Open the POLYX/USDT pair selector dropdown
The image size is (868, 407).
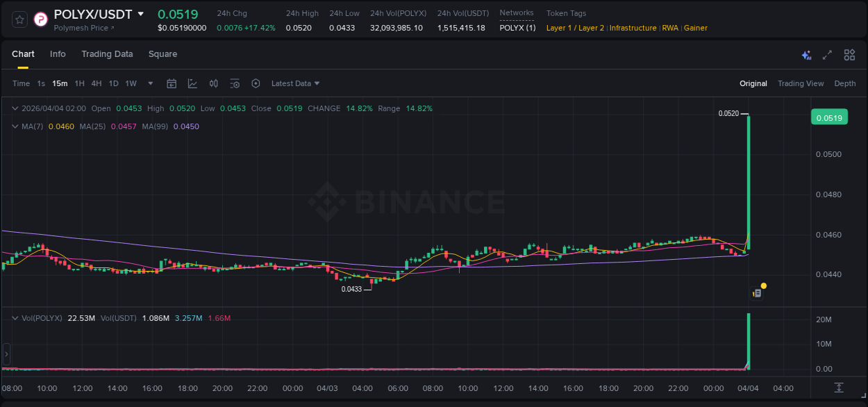tap(141, 14)
